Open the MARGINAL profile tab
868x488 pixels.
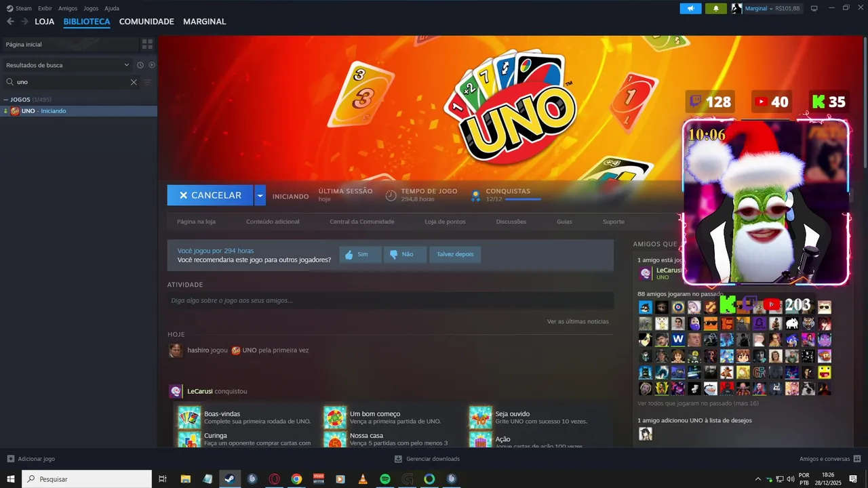click(x=205, y=22)
